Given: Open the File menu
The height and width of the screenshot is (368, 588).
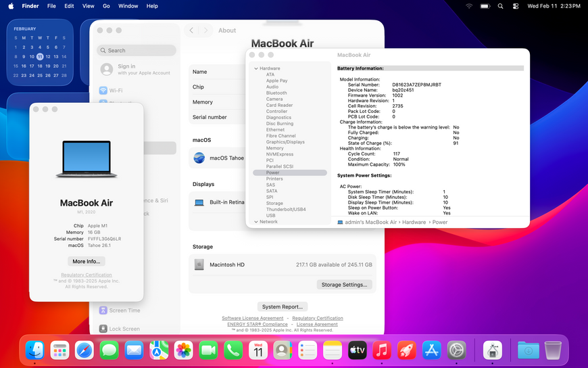Looking at the screenshot, I should click(51, 6).
